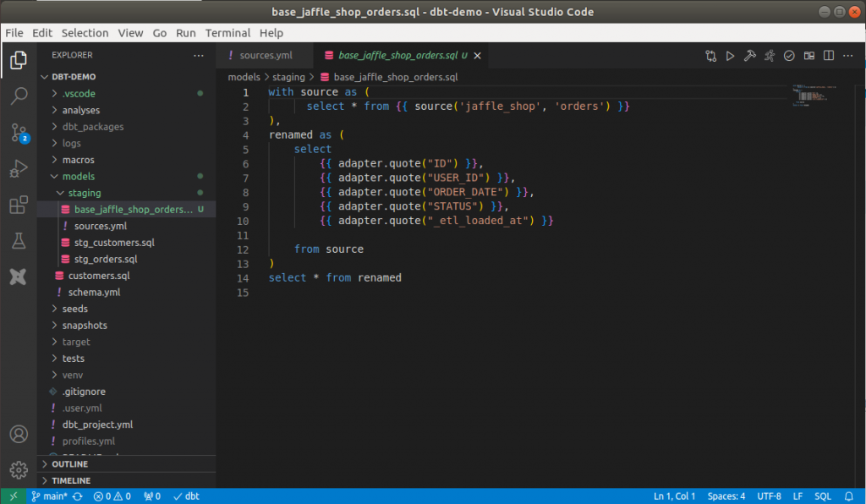The width and height of the screenshot is (866, 504).
Task: Open the dbt Power User view icon
Action: tap(19, 277)
